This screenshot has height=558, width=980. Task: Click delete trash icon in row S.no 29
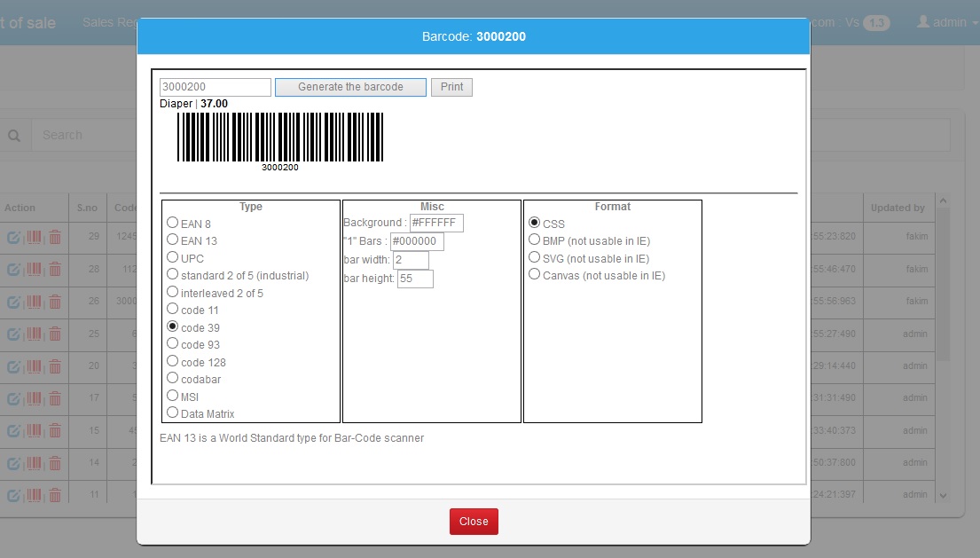(x=55, y=237)
